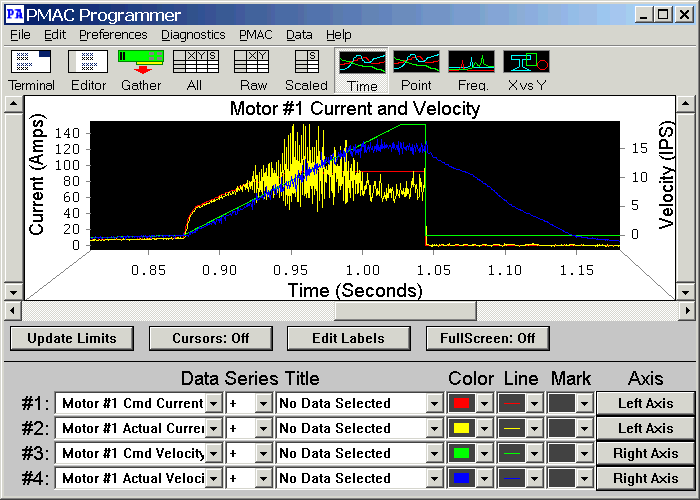Click the Gather data icon
Image resolution: width=700 pixels, height=500 pixels.
141,63
